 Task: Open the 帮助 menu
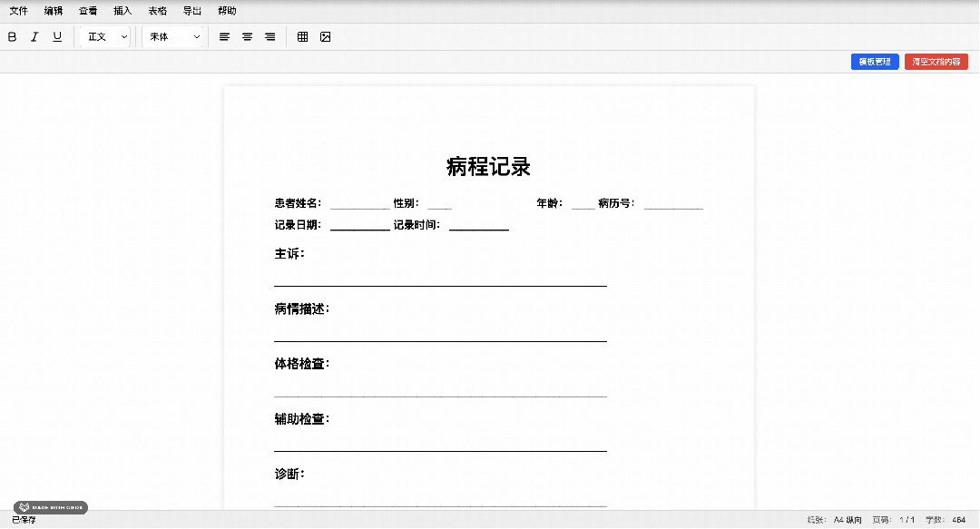pyautogui.click(x=227, y=11)
